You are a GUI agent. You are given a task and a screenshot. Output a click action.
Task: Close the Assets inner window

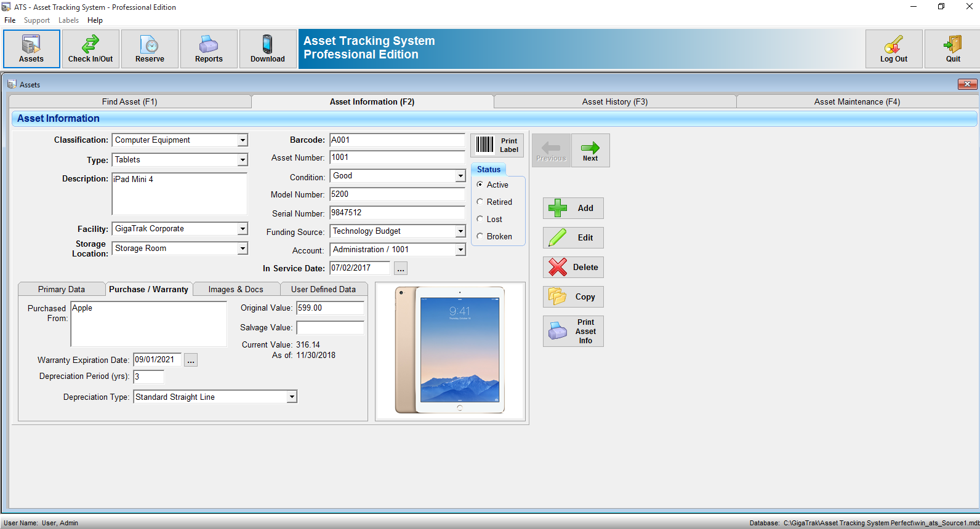point(967,84)
